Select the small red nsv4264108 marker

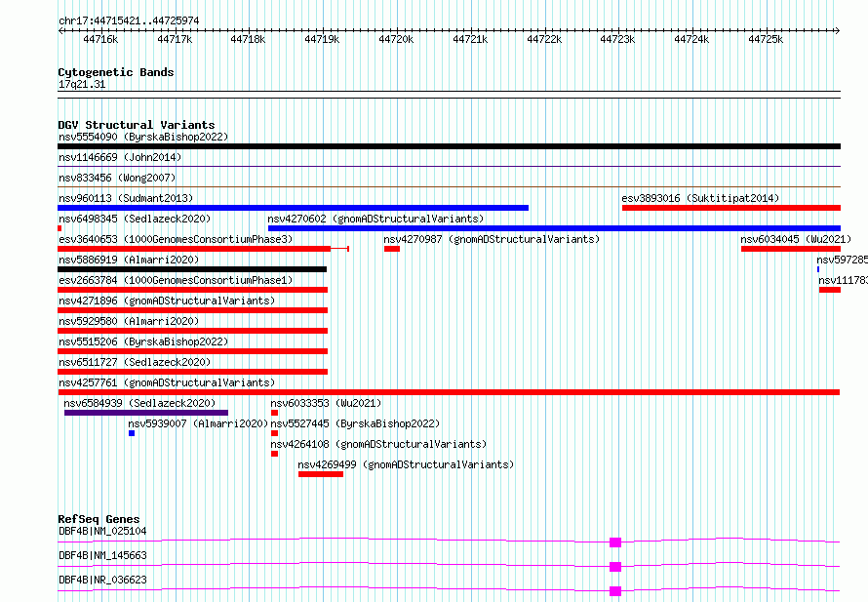(275, 454)
